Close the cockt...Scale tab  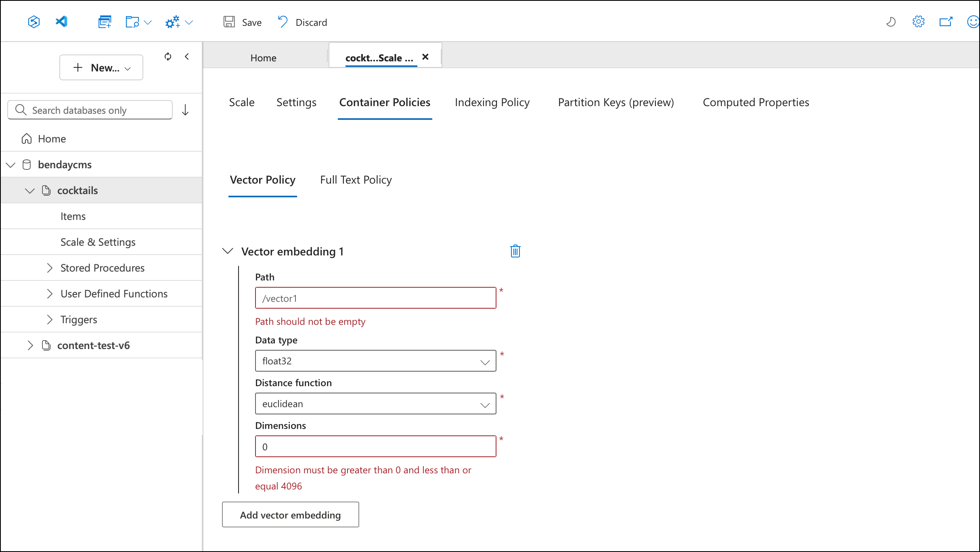coord(425,57)
